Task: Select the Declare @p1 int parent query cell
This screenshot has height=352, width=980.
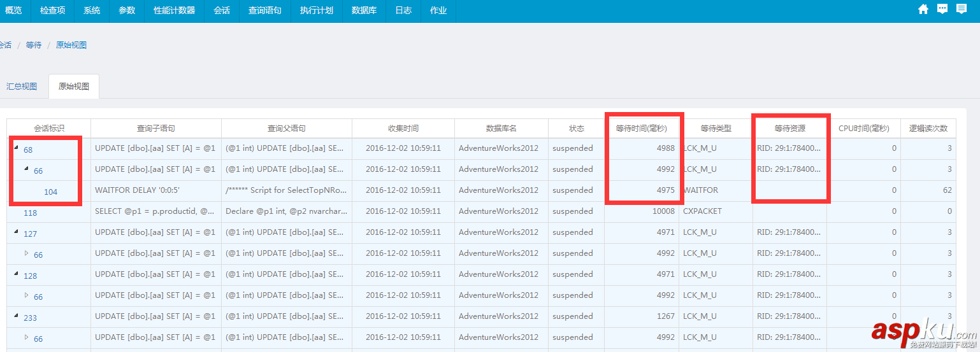Action: [287, 211]
